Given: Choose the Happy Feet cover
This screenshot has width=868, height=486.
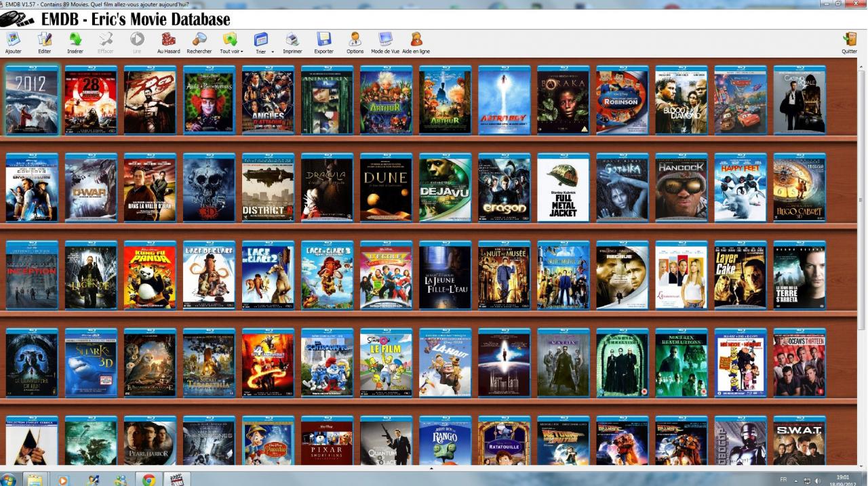Looking at the screenshot, I should (740, 188).
